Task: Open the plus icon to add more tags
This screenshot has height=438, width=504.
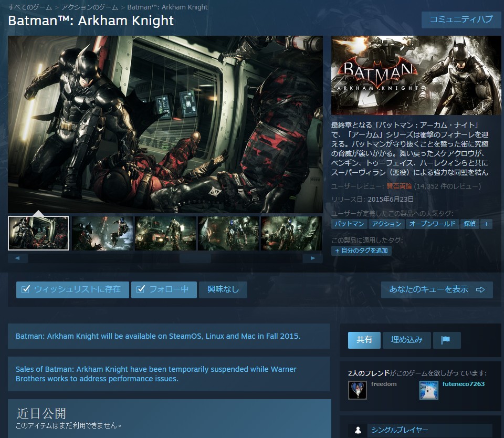Action: pyautogui.click(x=486, y=224)
